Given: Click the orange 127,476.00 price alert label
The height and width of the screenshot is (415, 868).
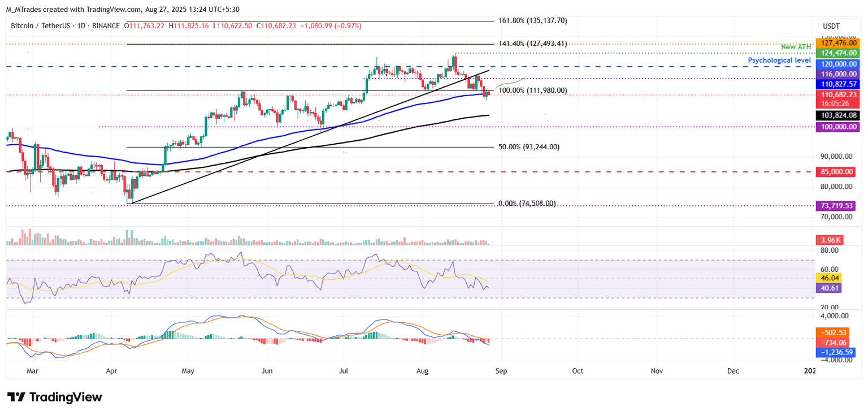Looking at the screenshot, I should click(x=839, y=42).
